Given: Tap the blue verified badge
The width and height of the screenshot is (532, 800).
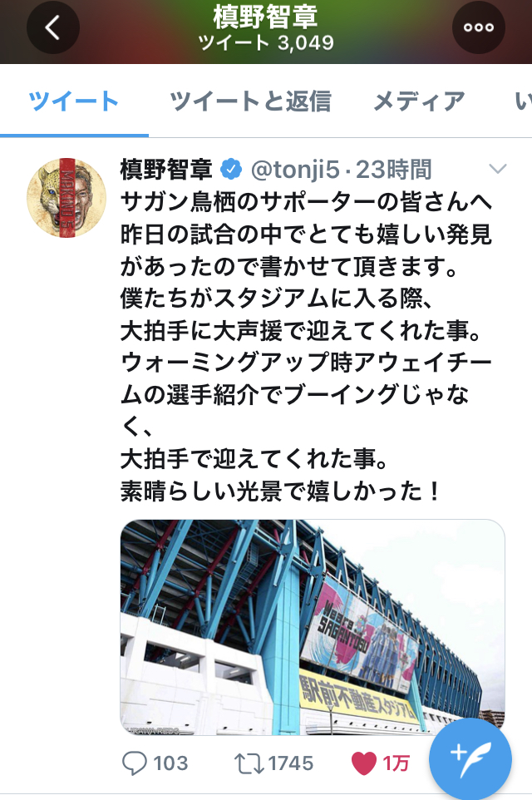Looking at the screenshot, I should coord(231,170).
